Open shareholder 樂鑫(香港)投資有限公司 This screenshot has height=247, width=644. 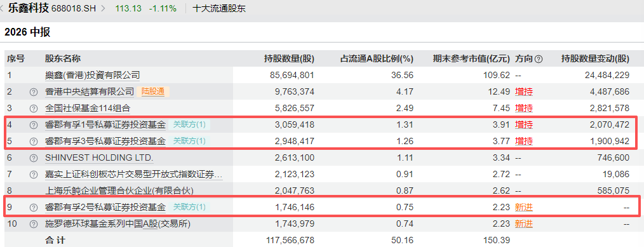93,75
